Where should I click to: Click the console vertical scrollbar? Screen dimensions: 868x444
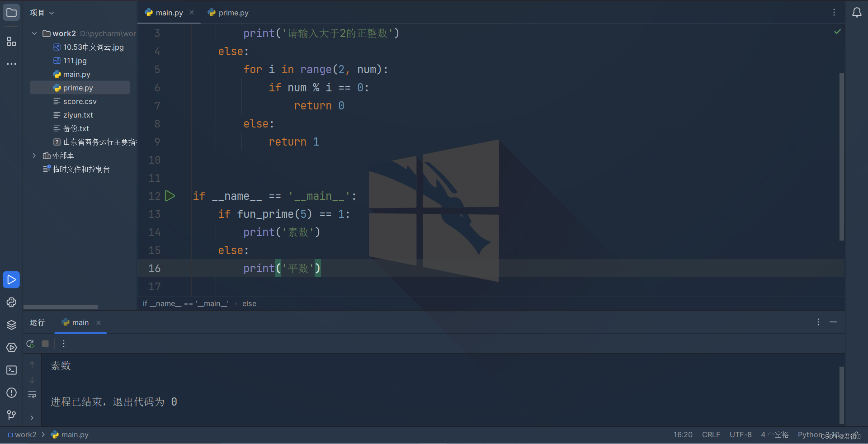(841, 395)
